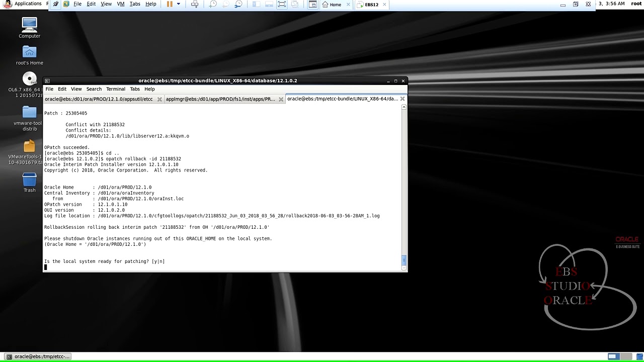Click the terminal vertical scrollbar thumb

point(404,260)
